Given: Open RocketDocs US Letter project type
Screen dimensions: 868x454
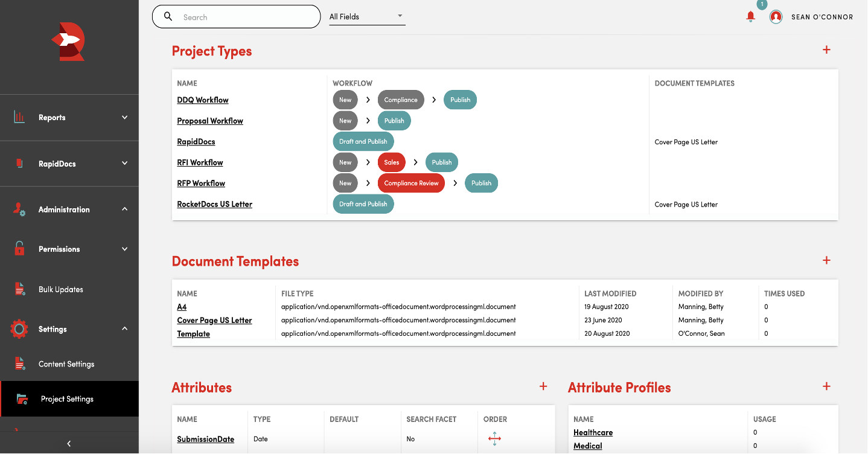Looking at the screenshot, I should click(x=215, y=204).
